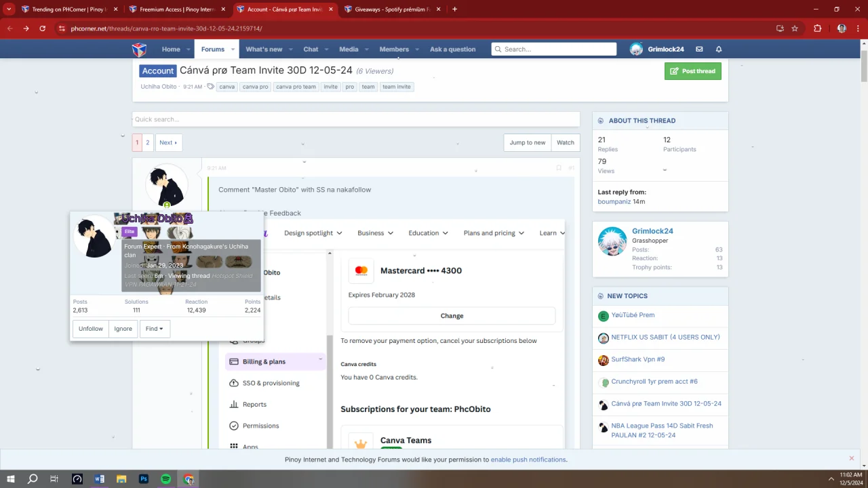Go forward in browser history
The height and width of the screenshot is (488, 868).
click(x=26, y=28)
